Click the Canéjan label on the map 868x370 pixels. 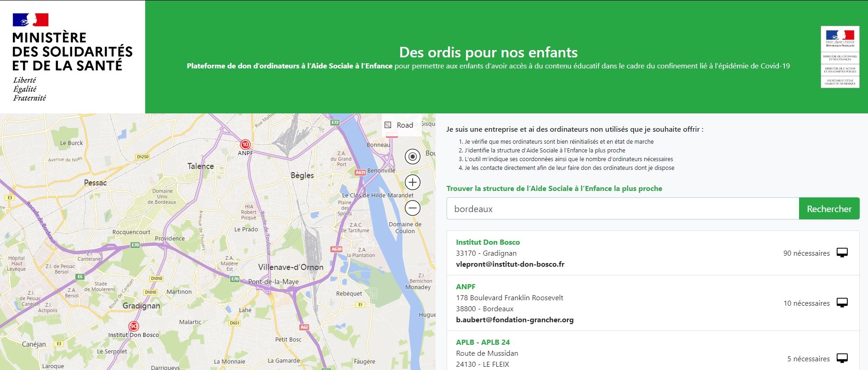(34, 344)
